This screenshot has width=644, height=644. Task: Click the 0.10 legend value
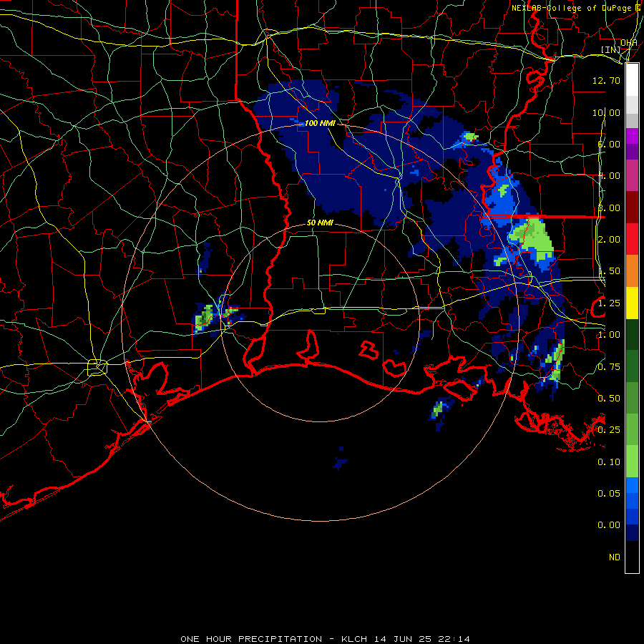(x=609, y=462)
